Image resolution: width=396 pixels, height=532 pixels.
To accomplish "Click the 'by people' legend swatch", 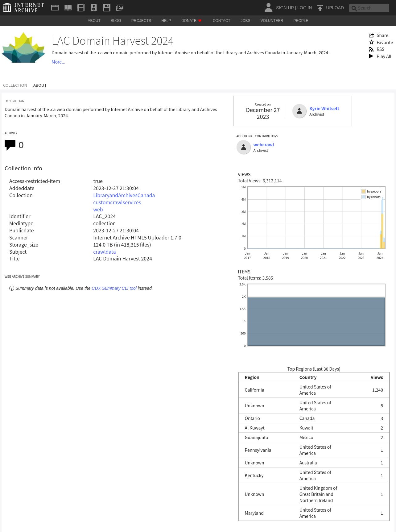I will [x=364, y=191].
